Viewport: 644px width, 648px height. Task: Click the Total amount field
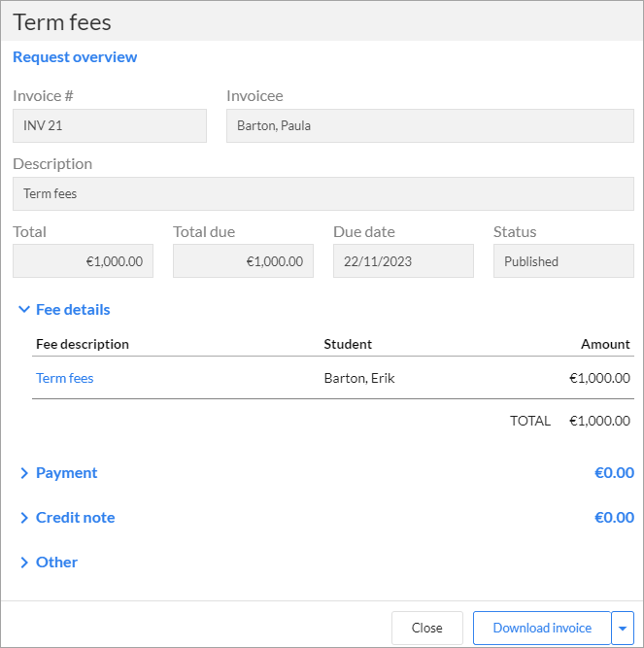tap(83, 260)
